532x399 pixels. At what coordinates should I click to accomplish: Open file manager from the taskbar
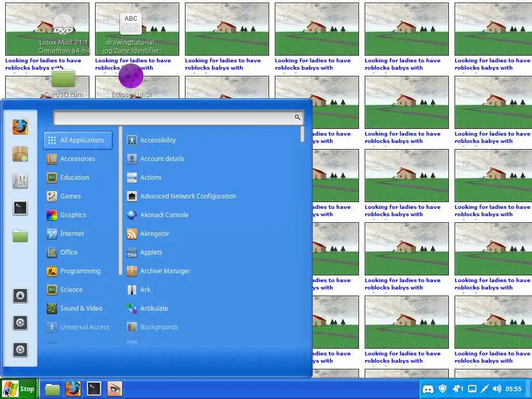[x=52, y=389]
